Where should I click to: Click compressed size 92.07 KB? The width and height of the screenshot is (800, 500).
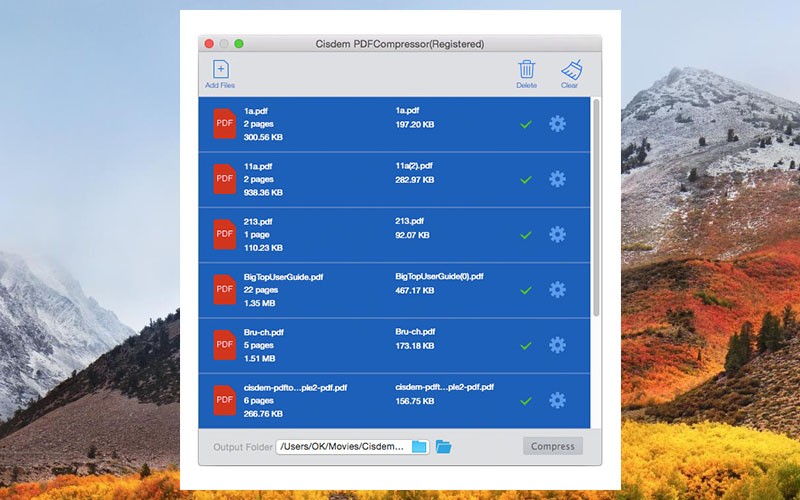[x=412, y=235]
